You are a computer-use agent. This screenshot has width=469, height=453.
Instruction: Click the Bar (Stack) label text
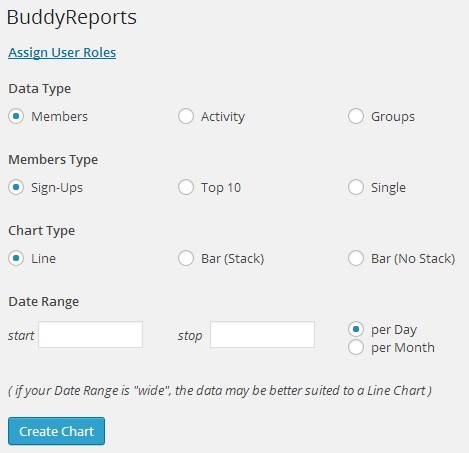coord(232,259)
